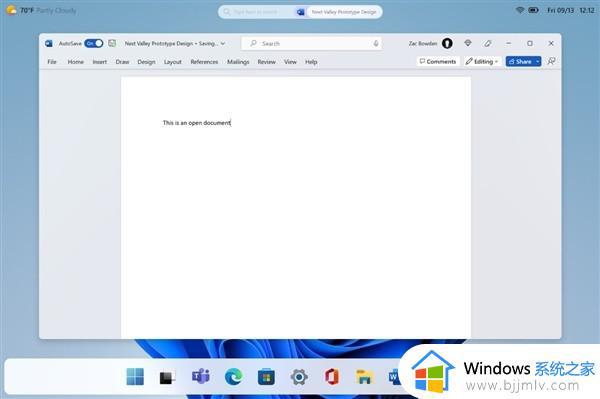
Task: Click the "Type here to search" desktop search box
Action: (x=255, y=12)
